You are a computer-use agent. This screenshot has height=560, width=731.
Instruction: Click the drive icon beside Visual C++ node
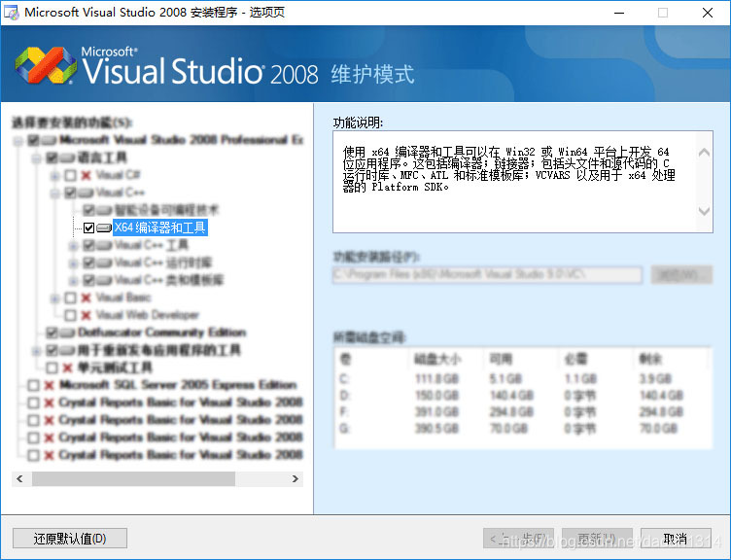click(86, 192)
